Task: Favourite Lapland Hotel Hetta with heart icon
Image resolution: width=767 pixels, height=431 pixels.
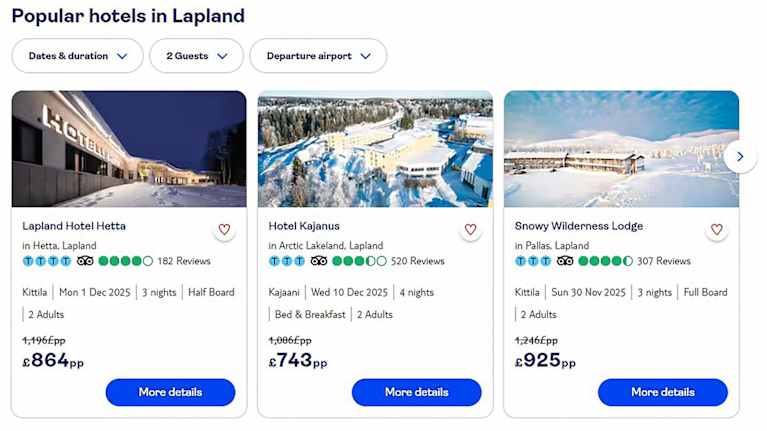Action: tap(224, 229)
